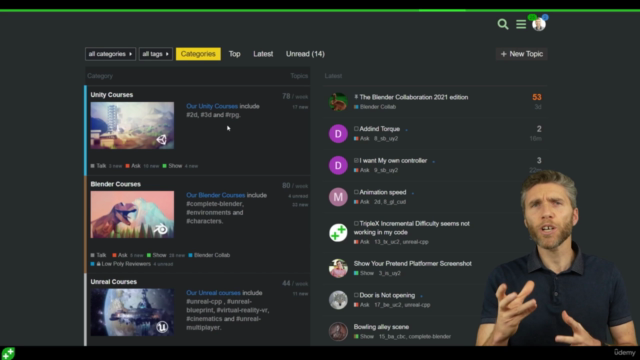Click the avatar beside Show Your Pretend Platformer

click(x=338, y=268)
